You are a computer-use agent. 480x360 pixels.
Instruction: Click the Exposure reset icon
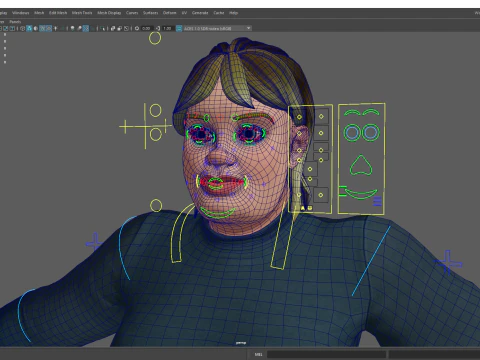137,28
